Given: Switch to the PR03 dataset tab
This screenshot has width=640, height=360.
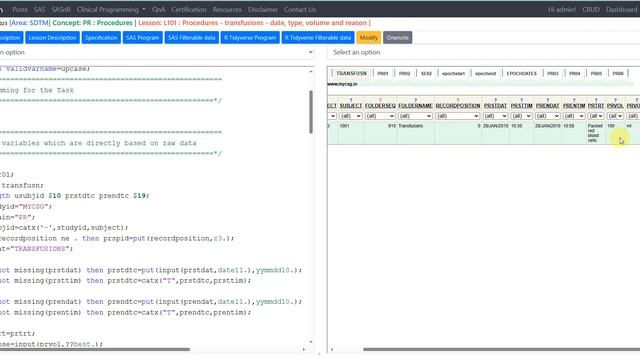Looking at the screenshot, I should (553, 73).
